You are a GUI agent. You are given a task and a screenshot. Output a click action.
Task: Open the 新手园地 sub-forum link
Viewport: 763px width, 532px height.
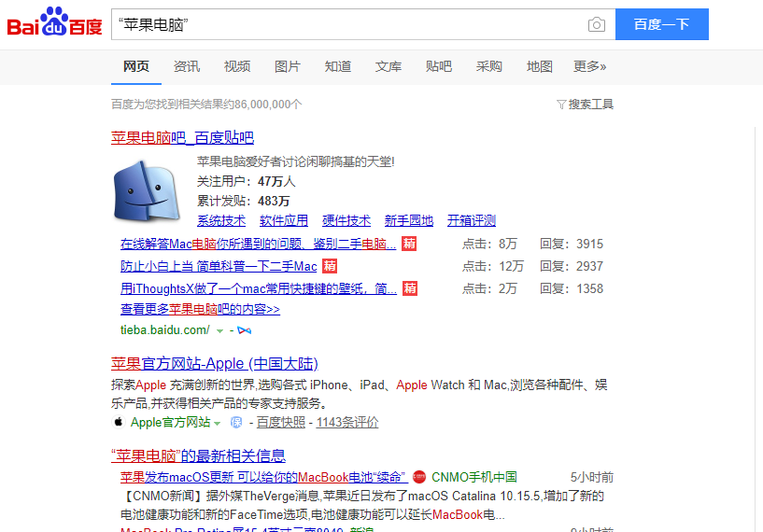click(409, 221)
